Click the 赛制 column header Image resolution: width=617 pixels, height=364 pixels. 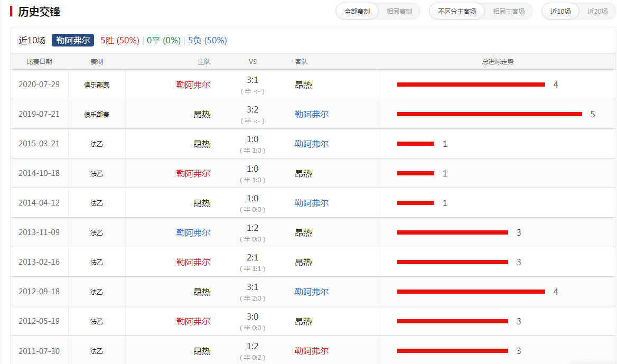coord(96,61)
